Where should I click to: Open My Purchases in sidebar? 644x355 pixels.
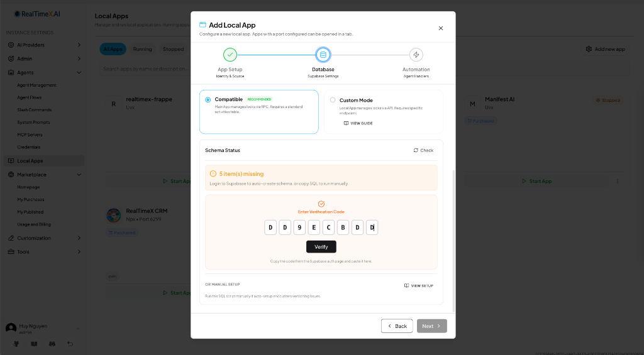(31, 199)
